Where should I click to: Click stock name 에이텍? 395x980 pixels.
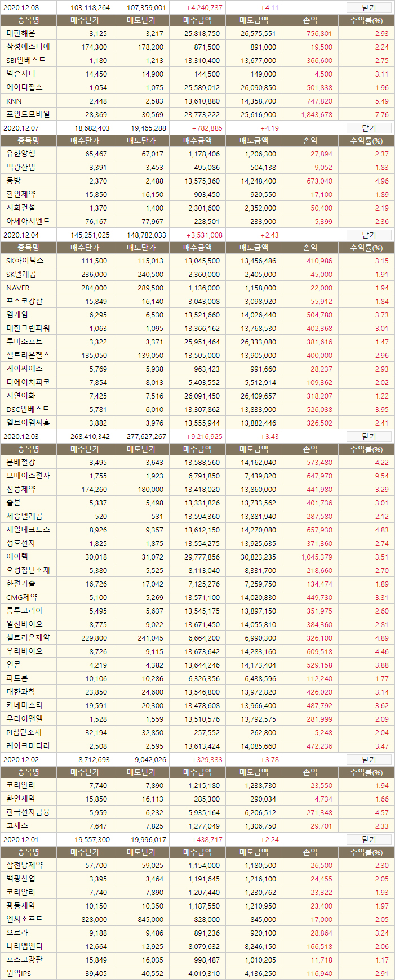(17, 557)
